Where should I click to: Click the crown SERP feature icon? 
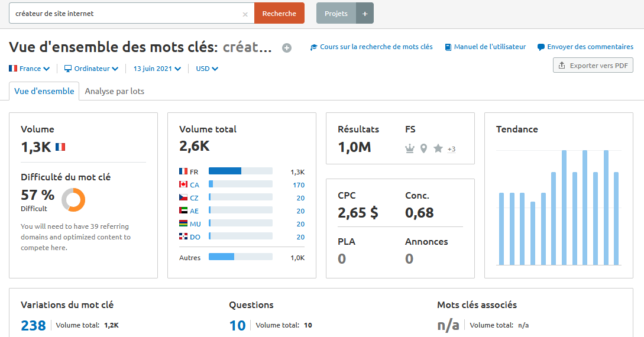pos(409,148)
